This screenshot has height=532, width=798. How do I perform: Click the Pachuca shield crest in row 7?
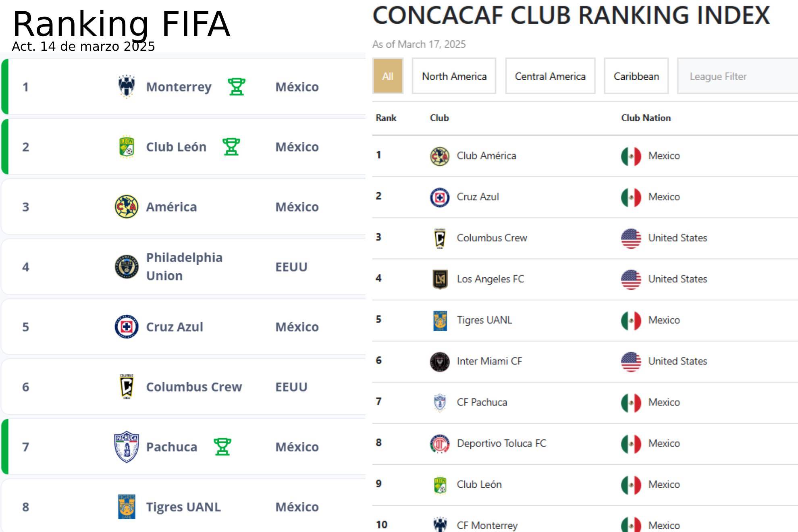(127, 447)
